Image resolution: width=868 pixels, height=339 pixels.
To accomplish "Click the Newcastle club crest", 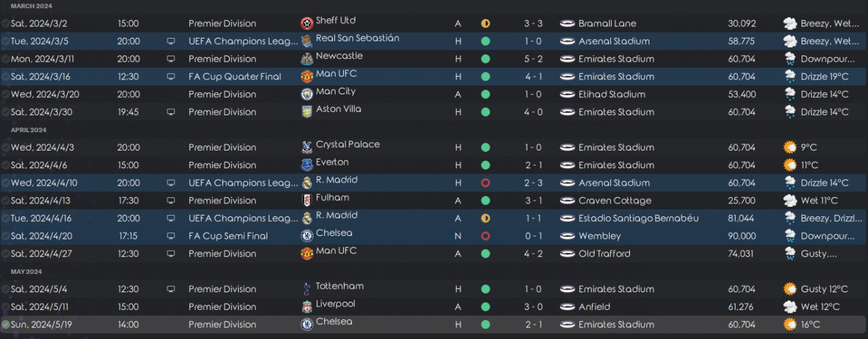I will click(x=307, y=59).
